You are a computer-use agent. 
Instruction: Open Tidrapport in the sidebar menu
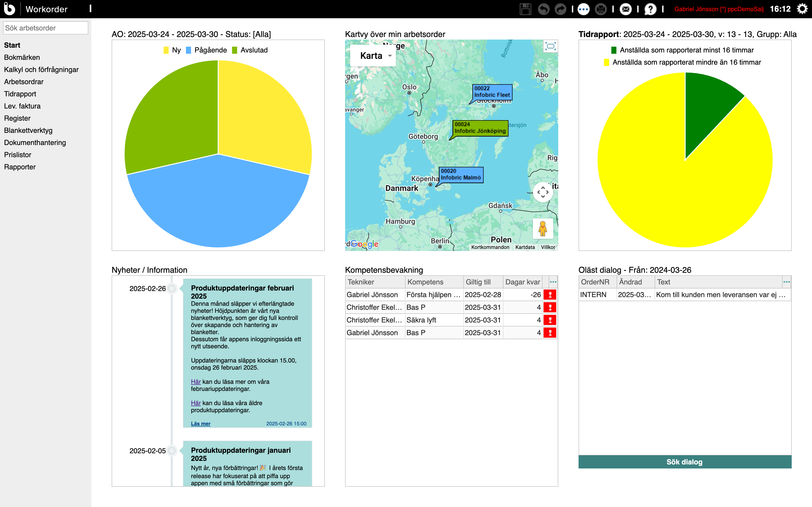20,94
